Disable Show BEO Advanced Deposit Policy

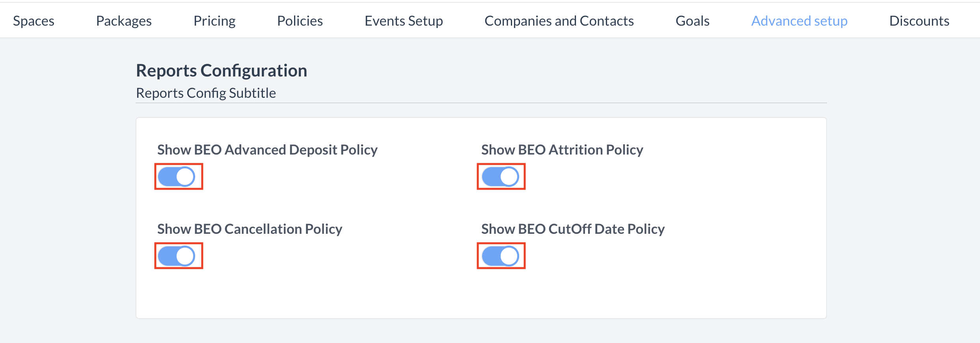pyautogui.click(x=179, y=177)
